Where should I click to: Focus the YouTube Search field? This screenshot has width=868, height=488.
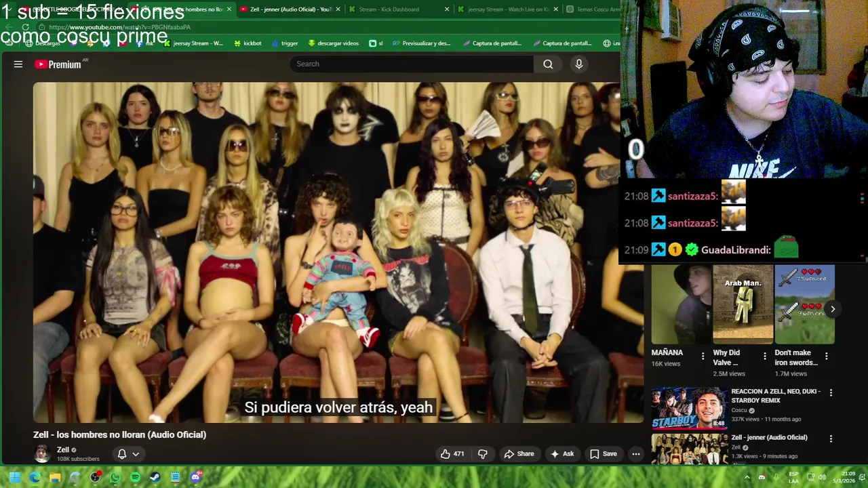pos(412,64)
